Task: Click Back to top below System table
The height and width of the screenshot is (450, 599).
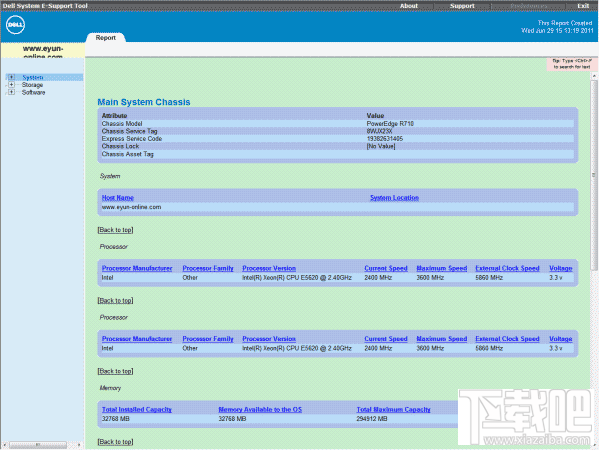Action: click(115, 230)
